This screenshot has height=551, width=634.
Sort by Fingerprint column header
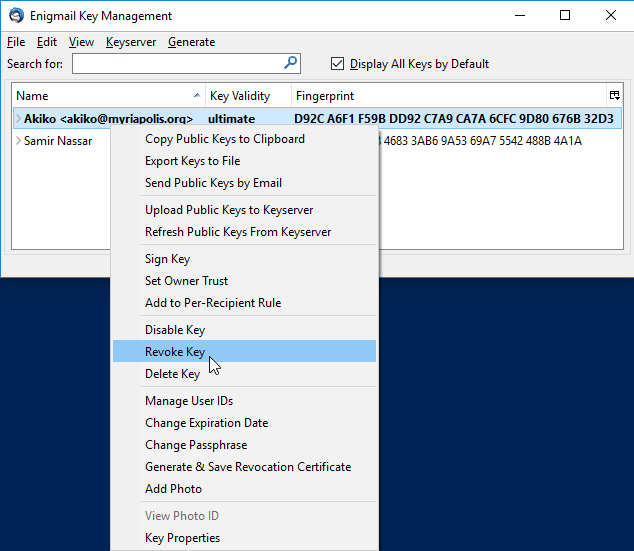449,96
